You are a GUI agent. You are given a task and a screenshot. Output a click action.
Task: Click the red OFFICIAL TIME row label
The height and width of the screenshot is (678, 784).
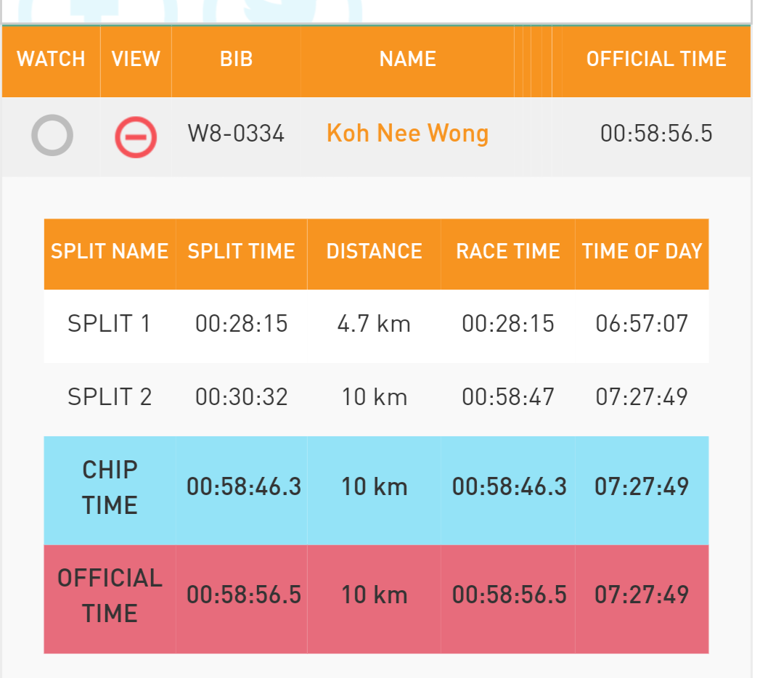tap(110, 595)
